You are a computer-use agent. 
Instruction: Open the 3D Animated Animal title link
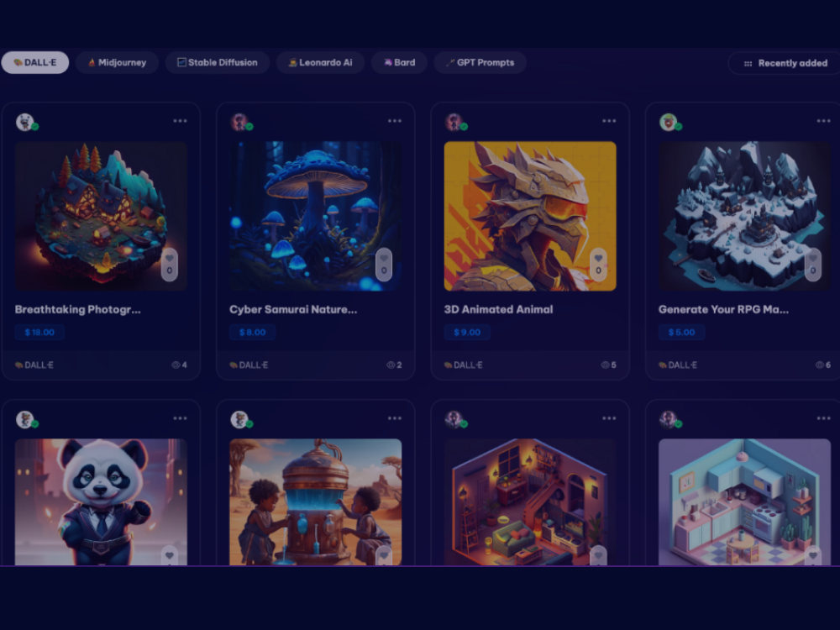pyautogui.click(x=498, y=310)
